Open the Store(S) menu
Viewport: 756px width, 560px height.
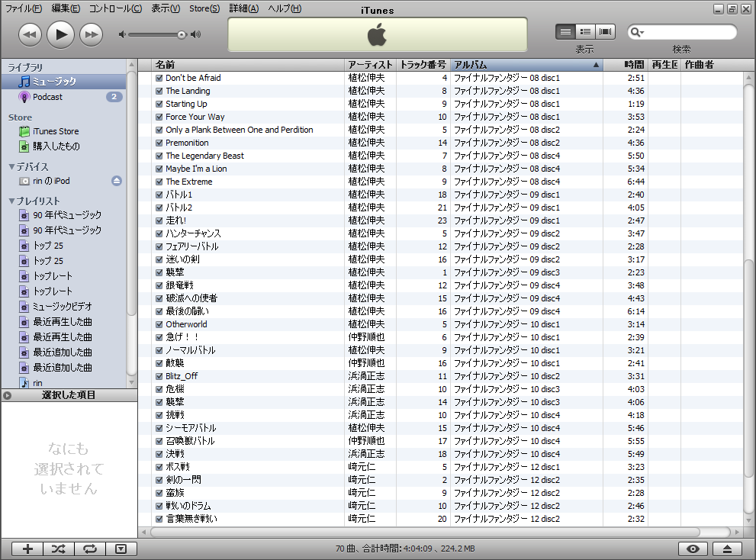(x=204, y=8)
